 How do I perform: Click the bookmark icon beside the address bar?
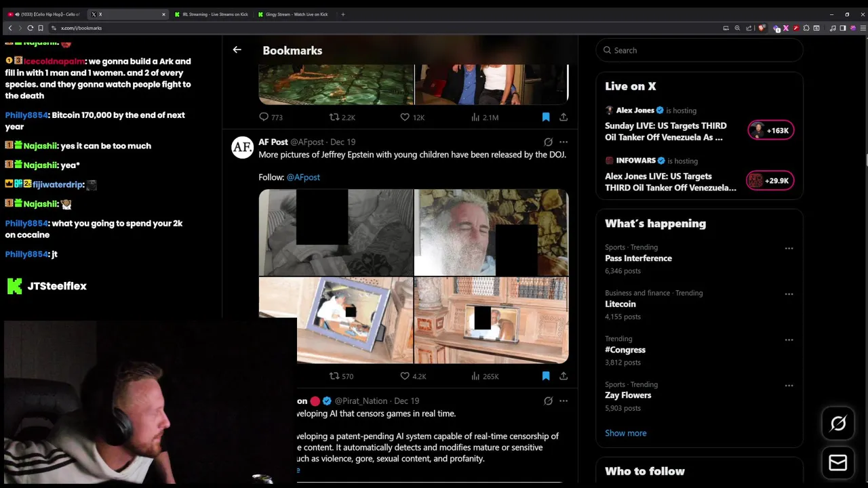click(x=41, y=28)
